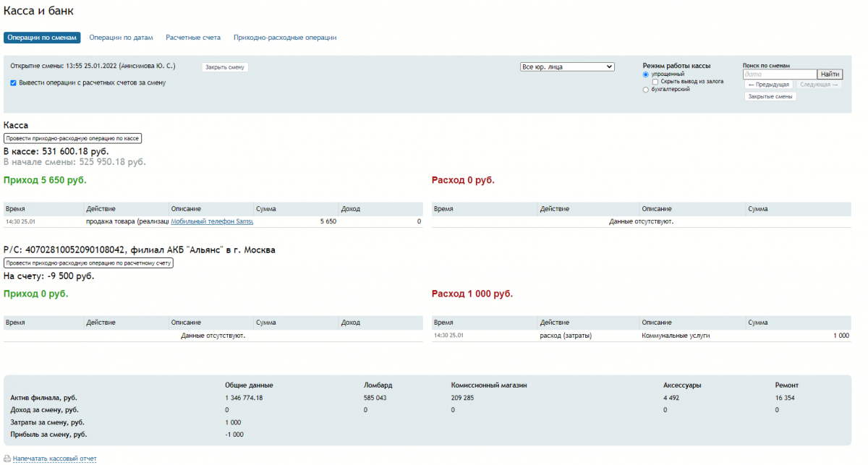Viewport: 868px width, 465px height.
Task: Click the shift search date field
Action: (x=780, y=74)
